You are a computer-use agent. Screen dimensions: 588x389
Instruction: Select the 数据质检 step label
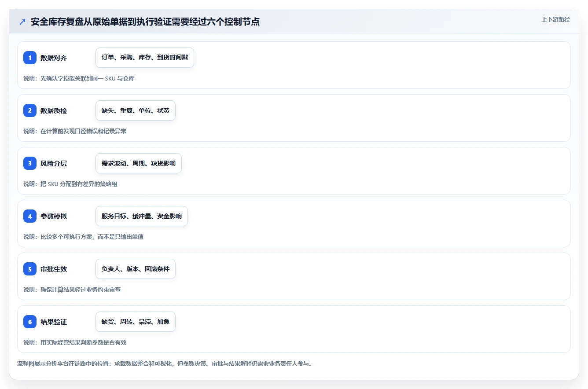tap(54, 110)
